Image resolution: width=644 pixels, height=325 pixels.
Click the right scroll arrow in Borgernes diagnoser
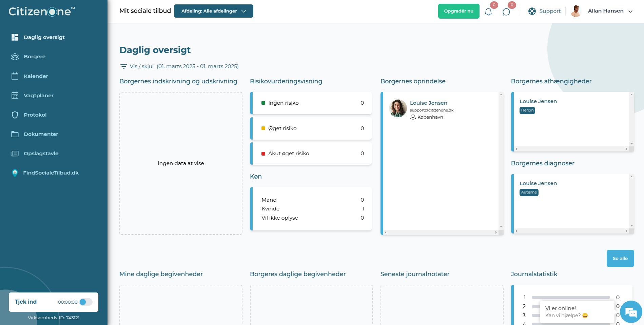626,231
